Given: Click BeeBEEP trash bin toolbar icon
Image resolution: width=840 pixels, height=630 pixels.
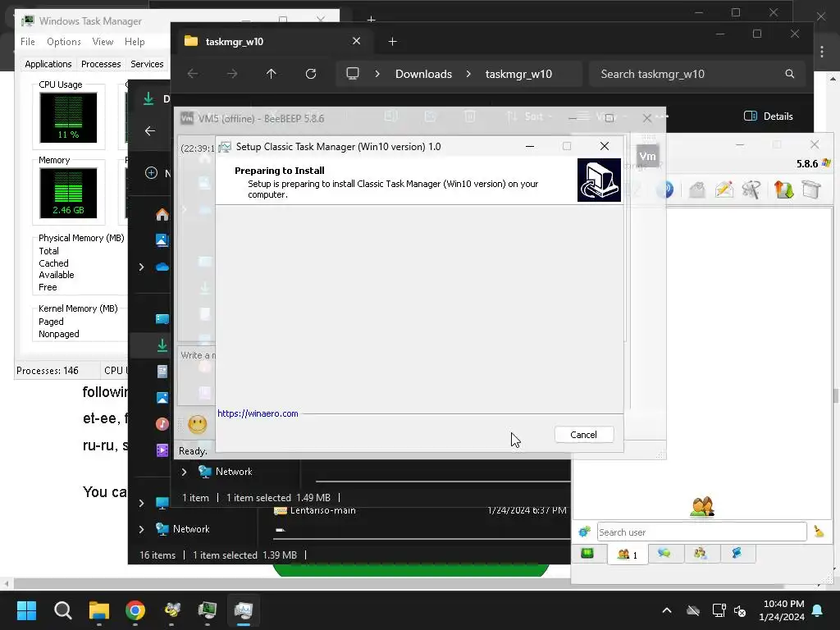Looking at the screenshot, I should [x=811, y=189].
